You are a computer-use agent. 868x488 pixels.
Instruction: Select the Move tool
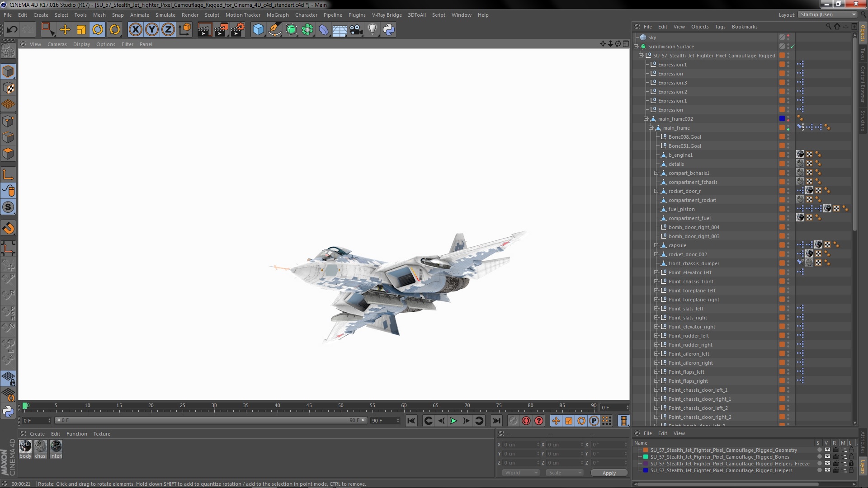tap(65, 30)
